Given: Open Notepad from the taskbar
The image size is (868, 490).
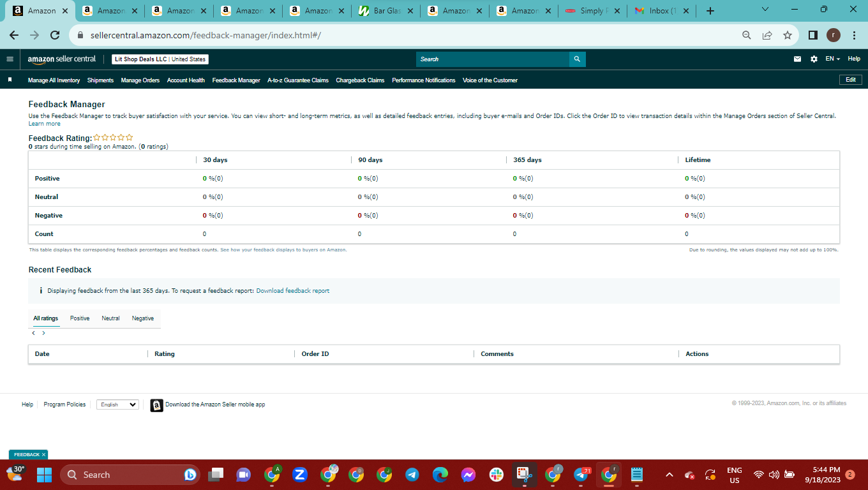Looking at the screenshot, I should click(636, 475).
